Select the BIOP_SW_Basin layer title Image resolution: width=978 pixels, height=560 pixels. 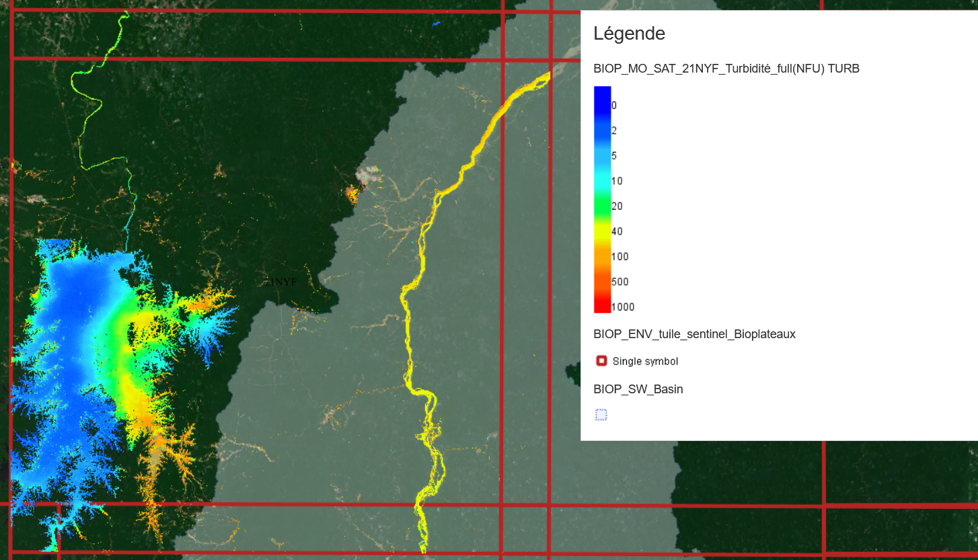[x=638, y=389]
